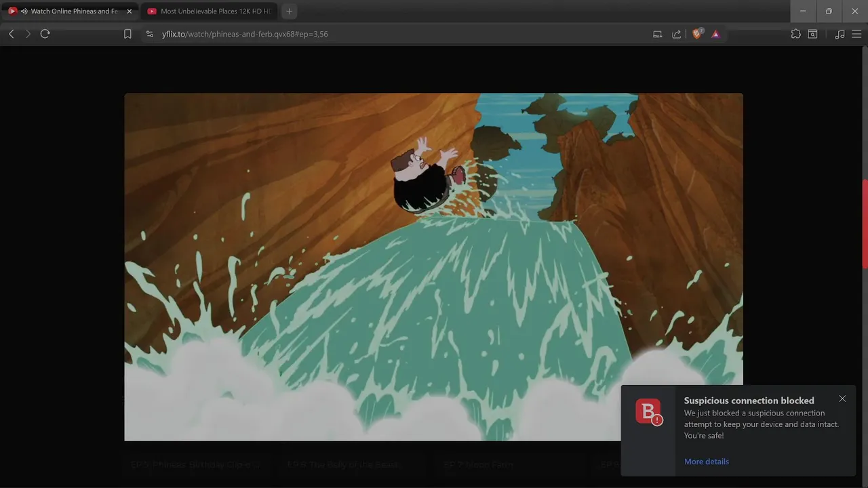Open the sidebar search panel icon

coord(812,34)
